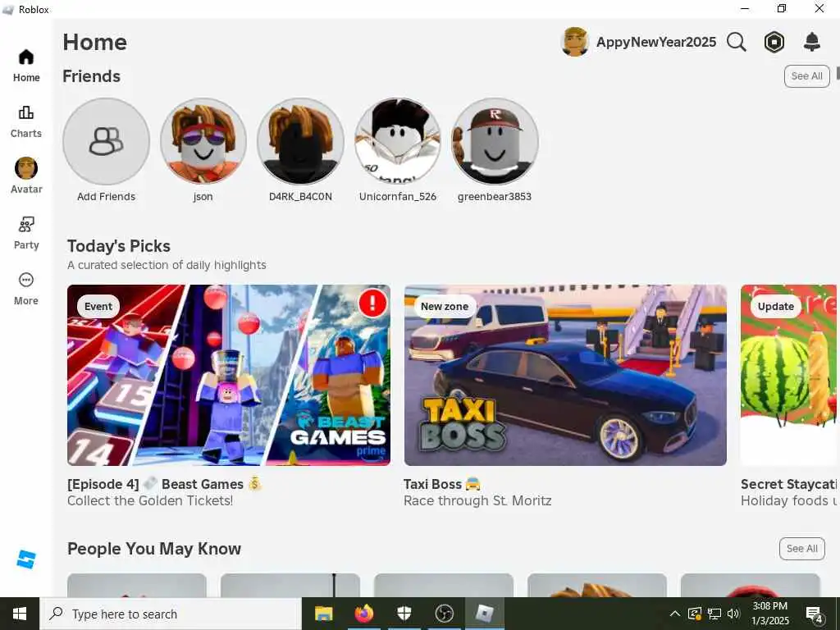Open Windows Security shield in taskbar

[x=404, y=614]
